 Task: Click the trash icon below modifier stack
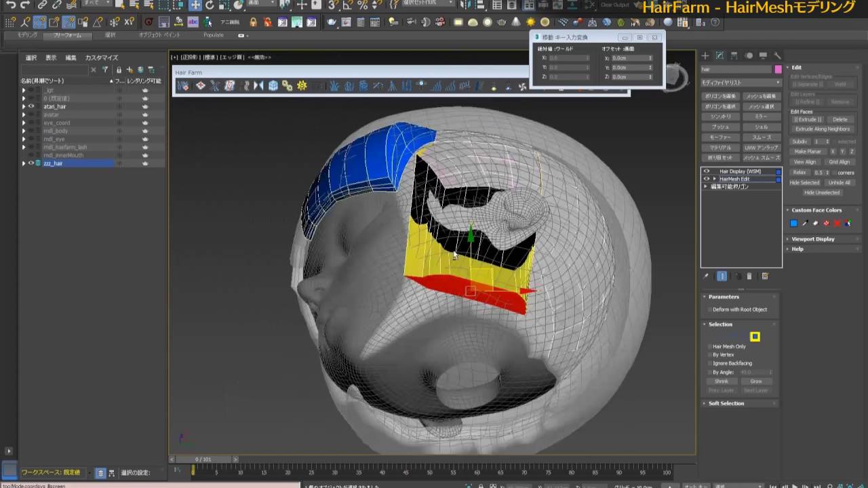[749, 276]
